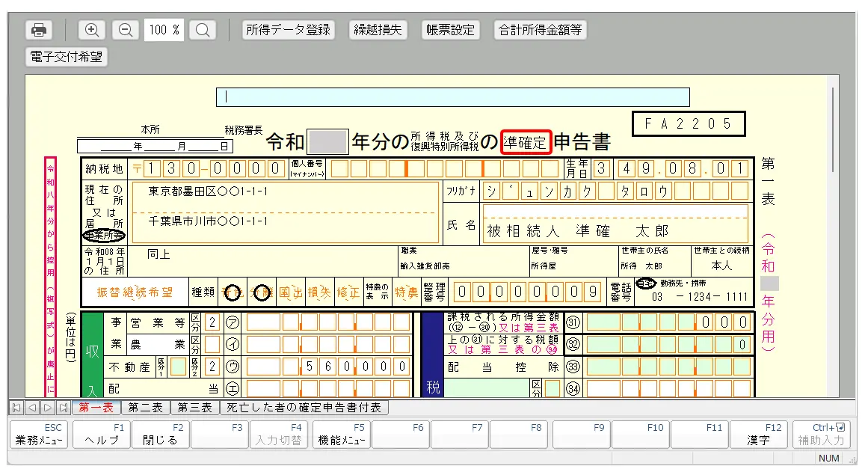Screen dimensions: 868x472
Task: Open 業務メニュー via ESC button
Action: [x=40, y=435]
